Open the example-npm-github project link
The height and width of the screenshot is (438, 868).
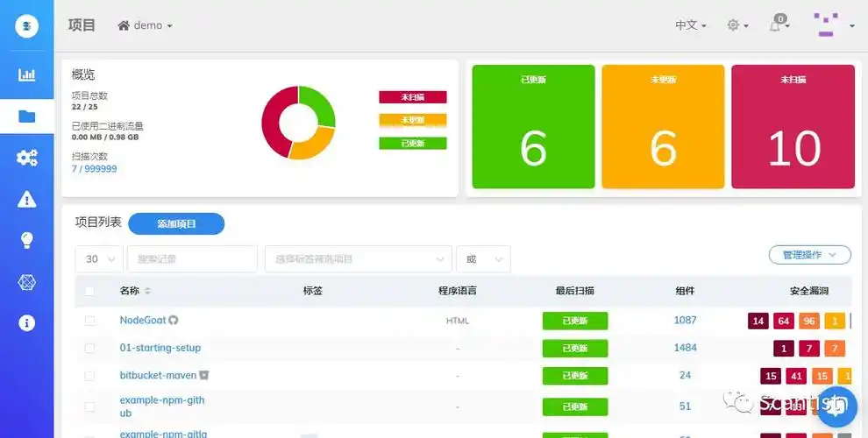pos(161,406)
